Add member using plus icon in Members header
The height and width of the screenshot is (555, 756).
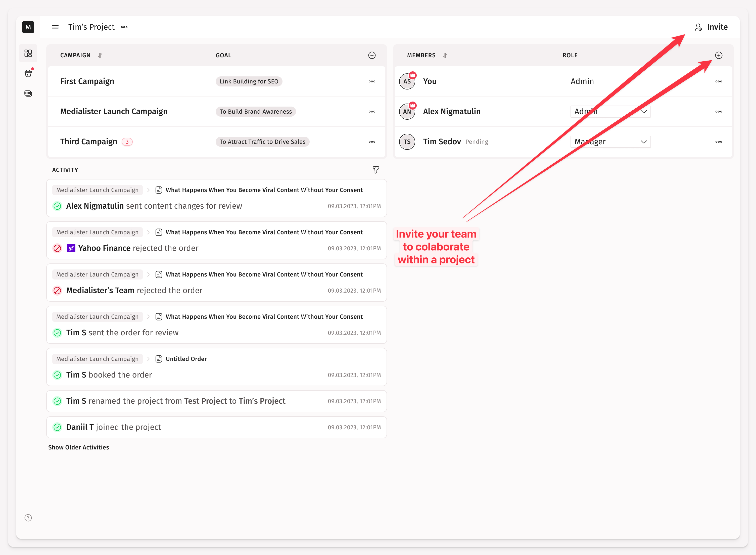[x=718, y=56]
